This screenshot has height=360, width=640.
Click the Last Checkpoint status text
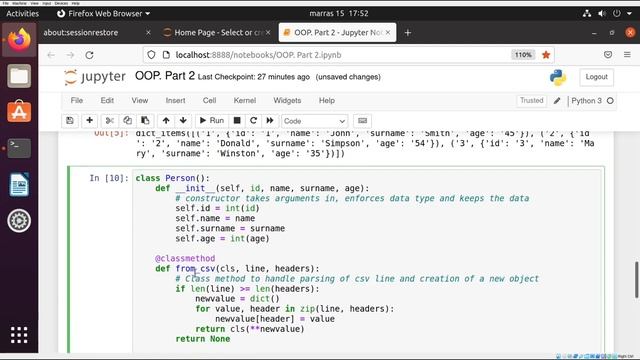coord(253,77)
